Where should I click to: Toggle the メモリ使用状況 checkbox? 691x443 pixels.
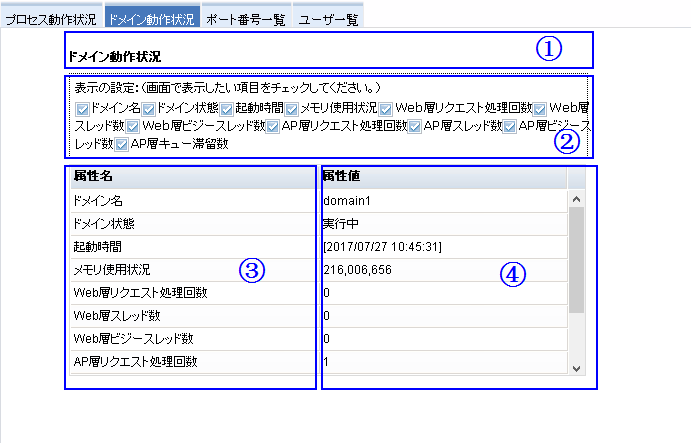[292, 108]
